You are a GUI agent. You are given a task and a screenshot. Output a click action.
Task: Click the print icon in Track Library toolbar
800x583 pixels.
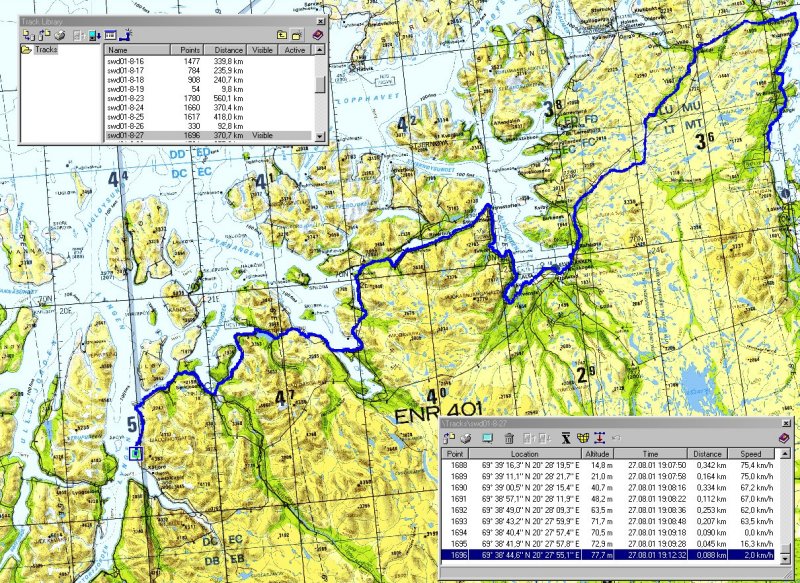point(60,35)
